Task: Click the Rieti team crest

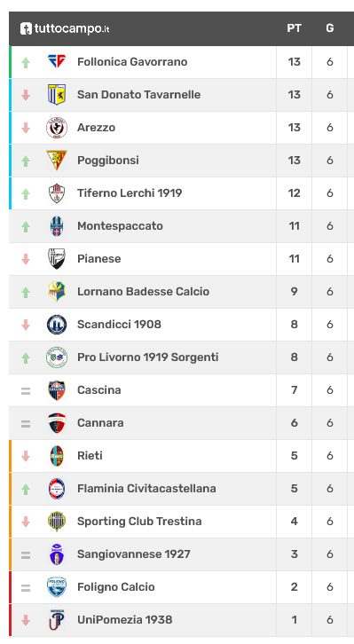Action: 57,455
